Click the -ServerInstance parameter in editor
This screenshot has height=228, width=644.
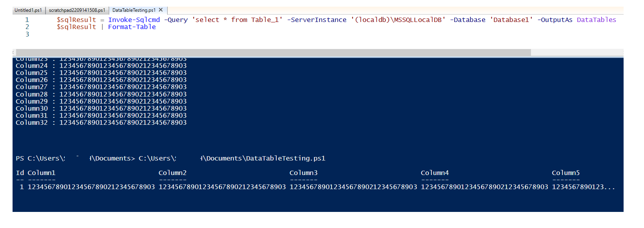(317, 20)
